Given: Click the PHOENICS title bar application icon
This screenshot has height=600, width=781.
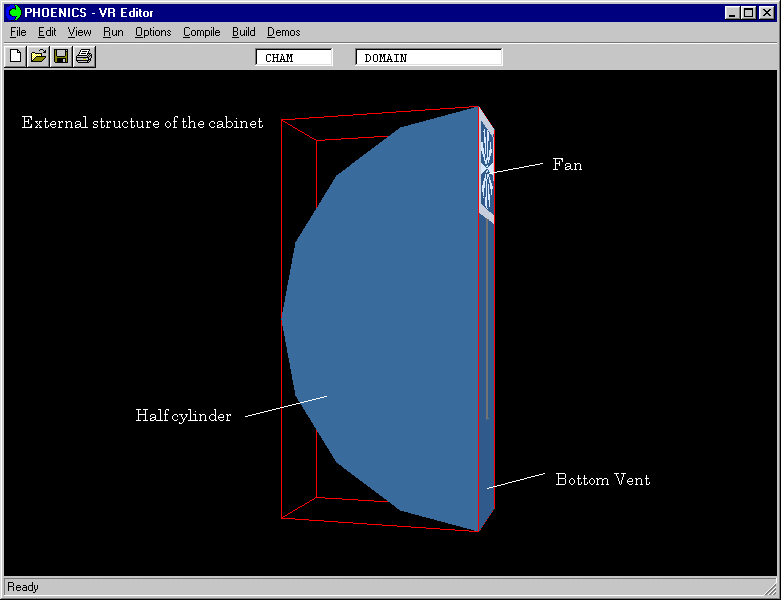Looking at the screenshot, I should pos(15,12).
